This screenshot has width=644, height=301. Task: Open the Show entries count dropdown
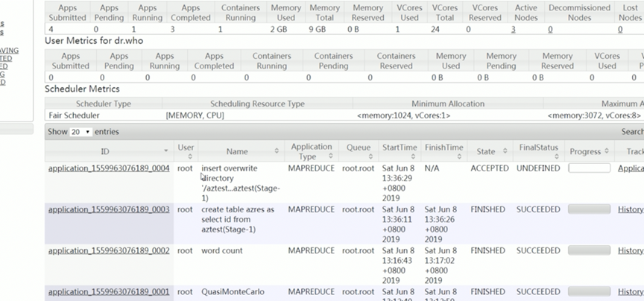click(80, 132)
